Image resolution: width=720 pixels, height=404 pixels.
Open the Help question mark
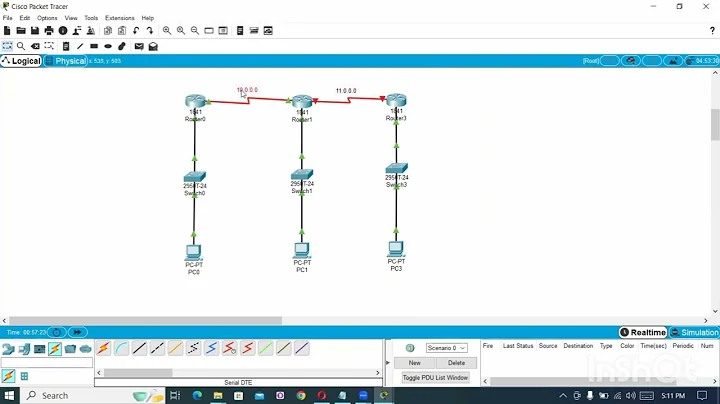click(712, 31)
